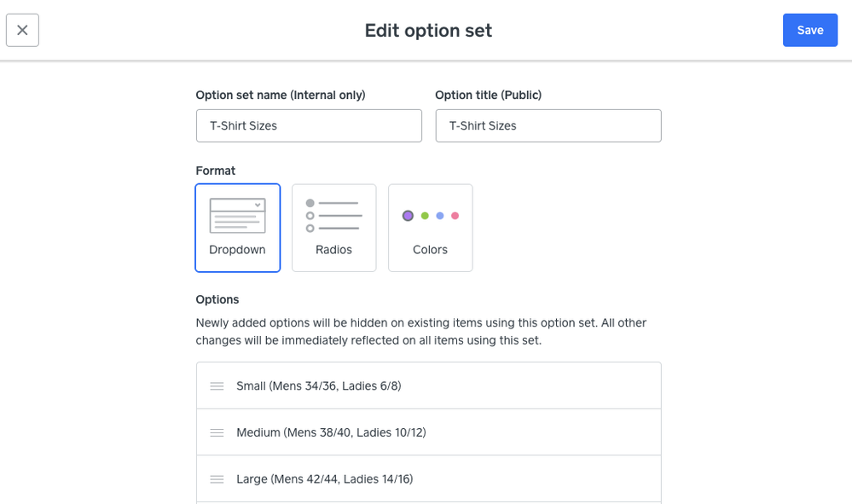Click the filled radio circle in Radios icon
The image size is (852, 504).
pos(310,203)
